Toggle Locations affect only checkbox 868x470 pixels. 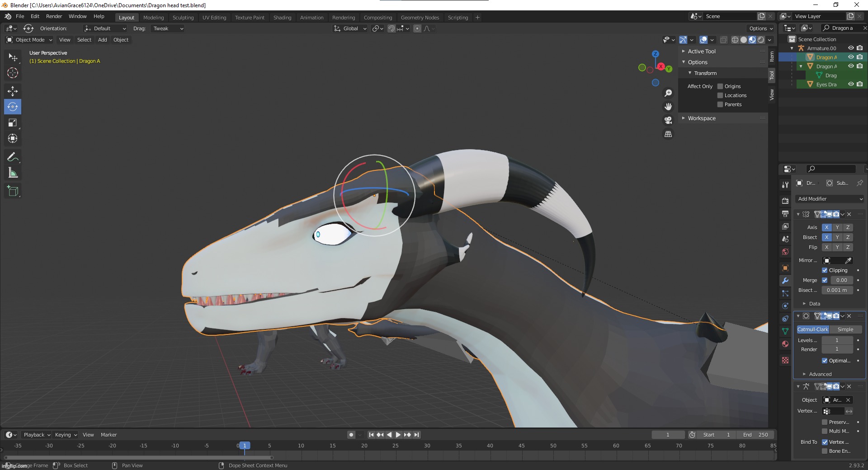point(720,95)
